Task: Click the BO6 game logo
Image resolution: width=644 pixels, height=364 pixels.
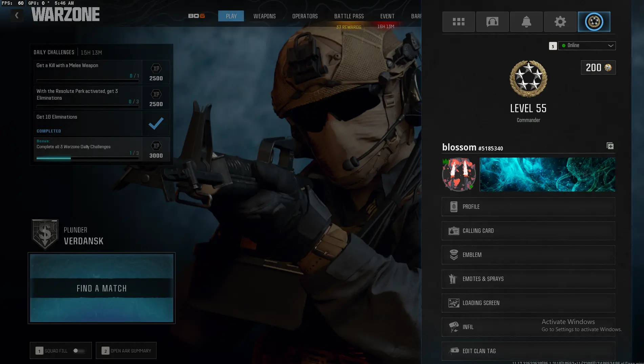Action: [196, 16]
